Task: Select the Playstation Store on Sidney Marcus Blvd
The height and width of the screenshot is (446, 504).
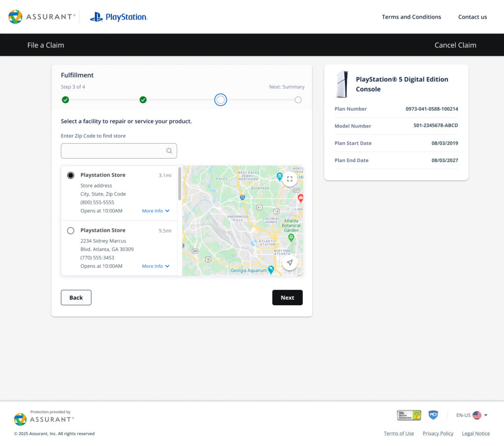Action: coord(71,230)
